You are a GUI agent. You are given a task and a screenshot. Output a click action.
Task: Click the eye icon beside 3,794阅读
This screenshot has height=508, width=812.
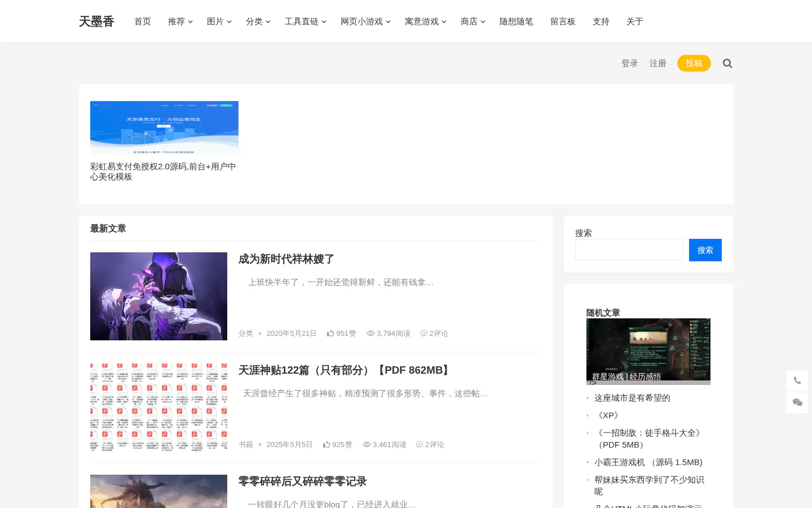[370, 334]
